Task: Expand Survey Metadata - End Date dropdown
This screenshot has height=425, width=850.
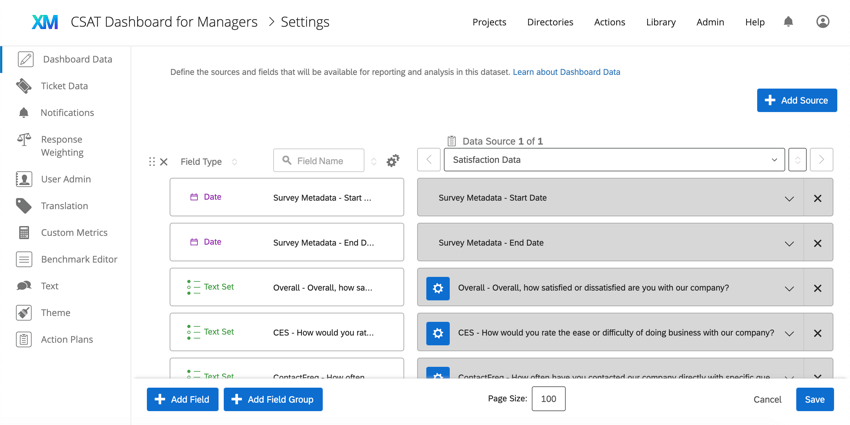Action: pos(789,243)
